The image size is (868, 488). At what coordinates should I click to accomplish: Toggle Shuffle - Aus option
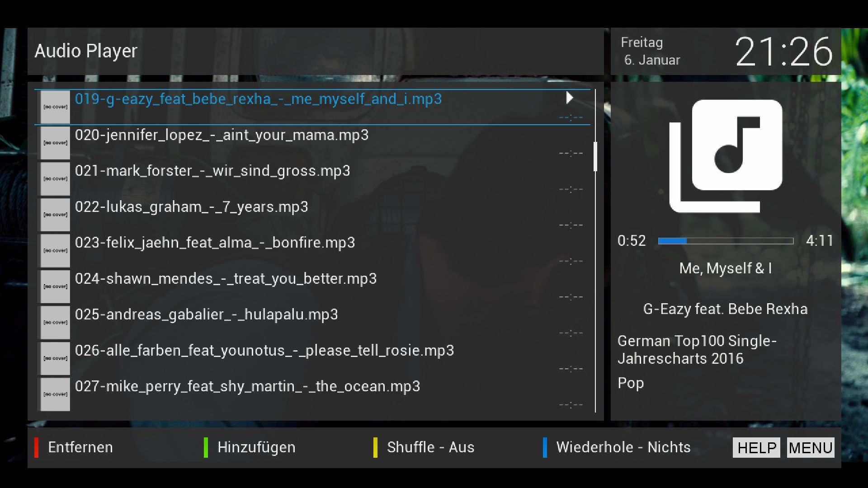(430, 447)
